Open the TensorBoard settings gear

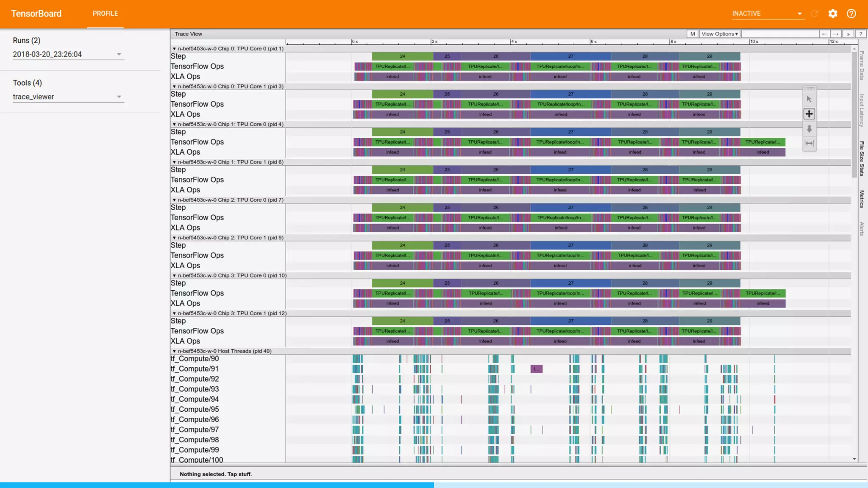pyautogui.click(x=832, y=14)
